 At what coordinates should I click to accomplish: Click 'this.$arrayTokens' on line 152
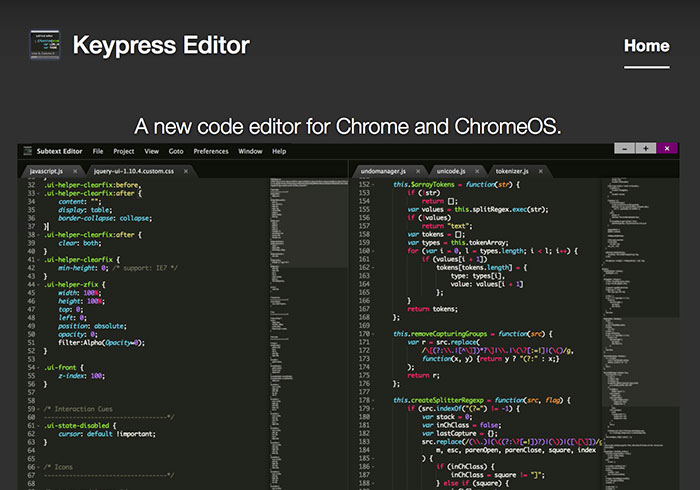coord(424,185)
